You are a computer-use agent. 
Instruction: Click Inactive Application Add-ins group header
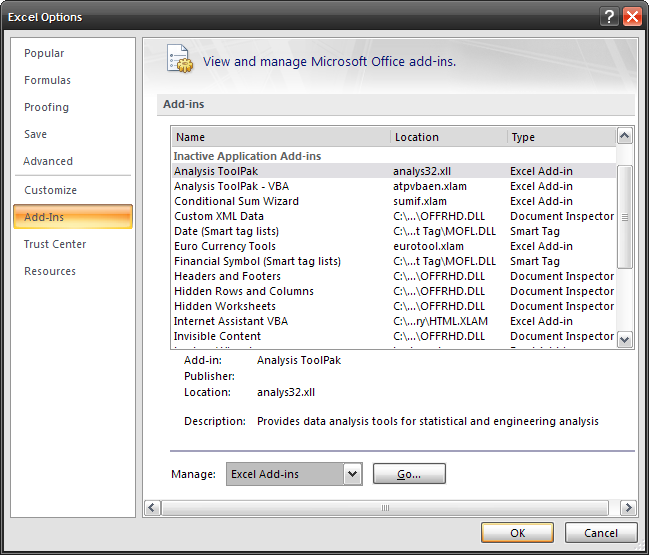pyautogui.click(x=247, y=156)
